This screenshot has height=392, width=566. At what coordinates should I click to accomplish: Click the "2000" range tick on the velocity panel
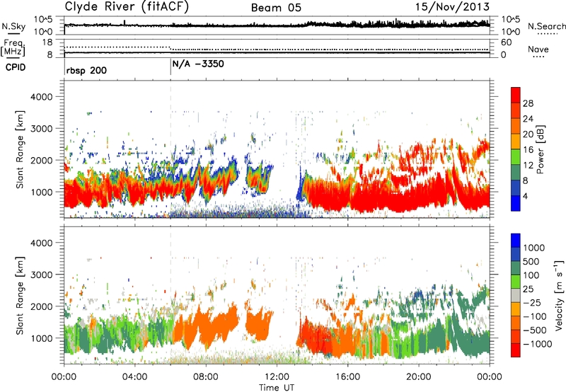point(41,306)
